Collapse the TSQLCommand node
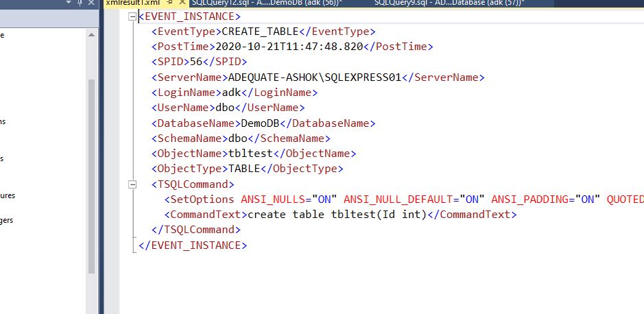The image size is (644, 314). pos(132,184)
